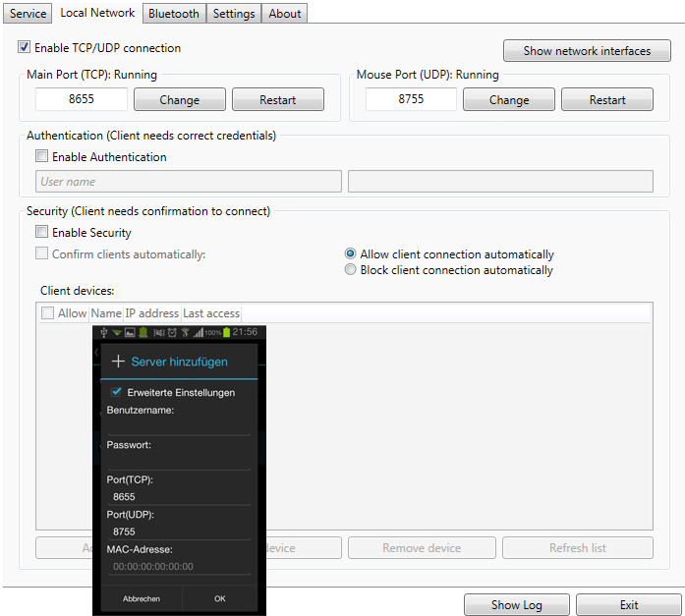Viewport: 685px width, 616px height.
Task: Tap the vibrate/mute icon in phone status bar
Action: click(159, 333)
